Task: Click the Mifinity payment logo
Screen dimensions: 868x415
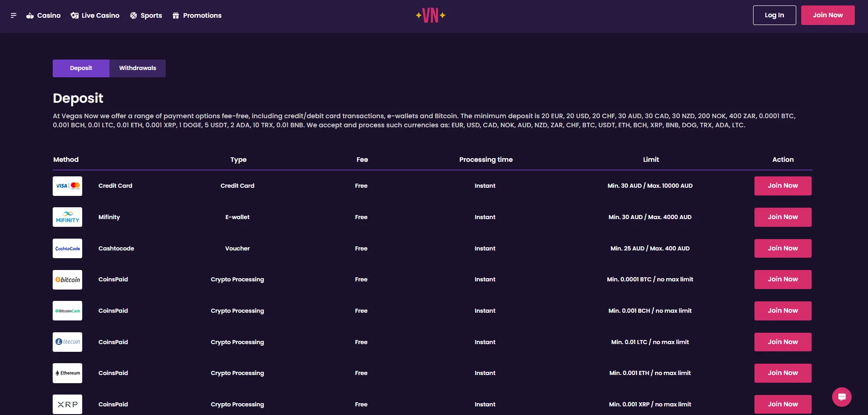Action: [67, 217]
